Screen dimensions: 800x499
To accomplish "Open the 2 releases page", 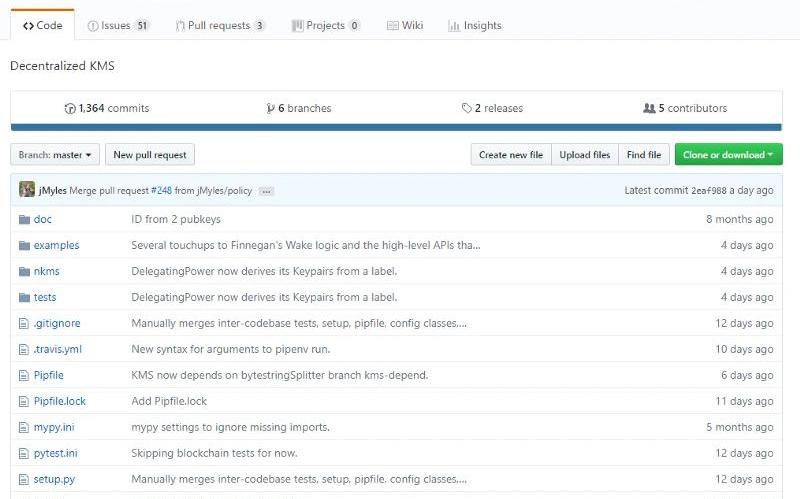I will (x=492, y=108).
